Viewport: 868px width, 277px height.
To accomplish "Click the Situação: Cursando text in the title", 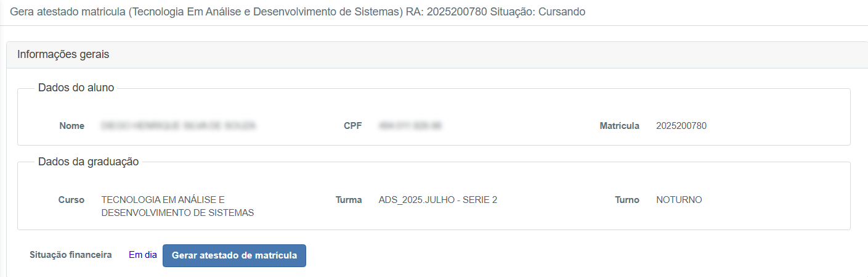I will [537, 12].
